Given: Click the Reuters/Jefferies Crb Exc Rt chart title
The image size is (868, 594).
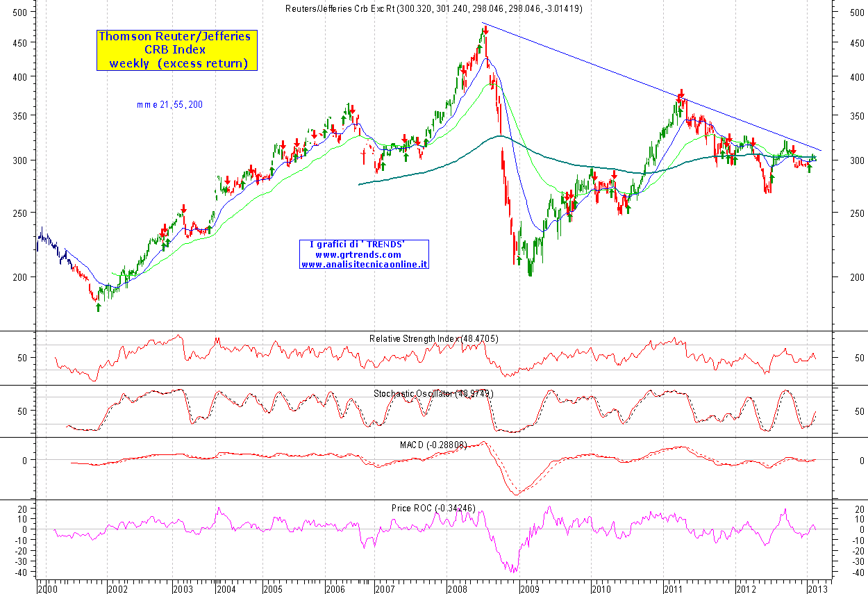Looking at the screenshot, I should [x=435, y=9].
